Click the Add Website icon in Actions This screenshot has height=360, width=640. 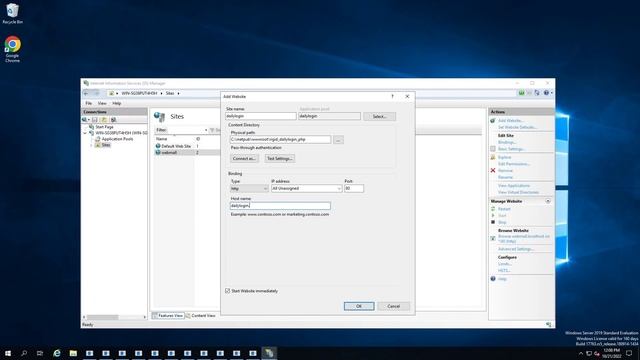coord(493,121)
